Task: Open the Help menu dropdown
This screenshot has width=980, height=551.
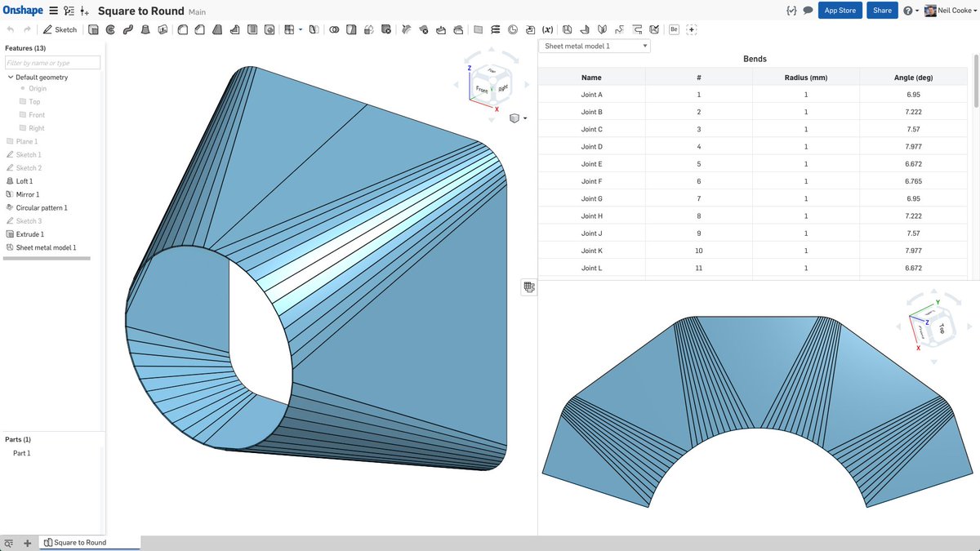Action: (x=911, y=11)
